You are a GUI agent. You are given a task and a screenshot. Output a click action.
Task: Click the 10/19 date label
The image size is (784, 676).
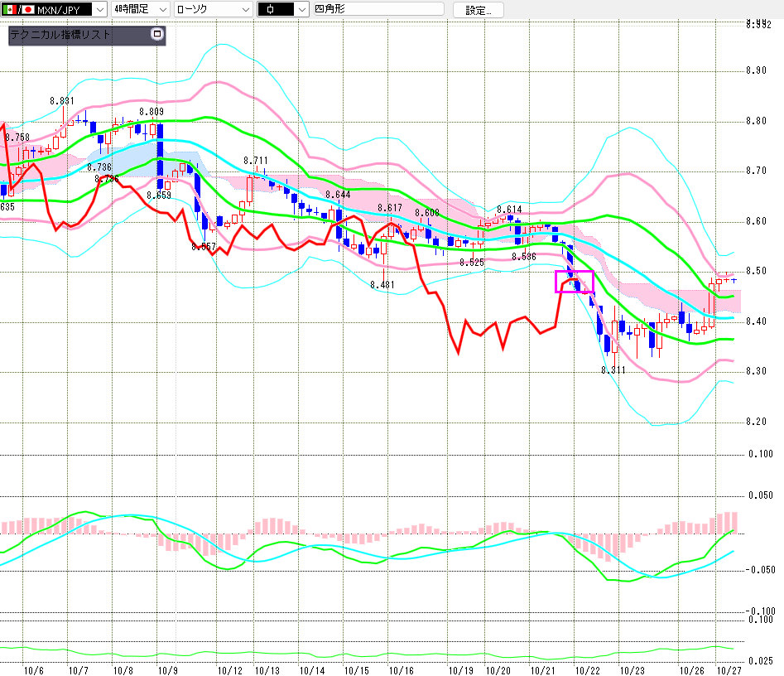coord(460,670)
